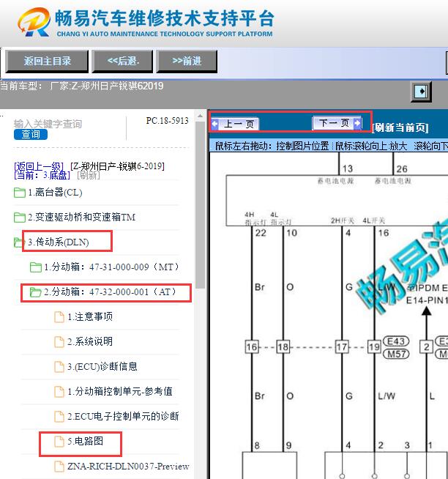Click page icon beside 2.ECU电子控制单元的诊断
448x479 pixels.
pyautogui.click(x=59, y=417)
